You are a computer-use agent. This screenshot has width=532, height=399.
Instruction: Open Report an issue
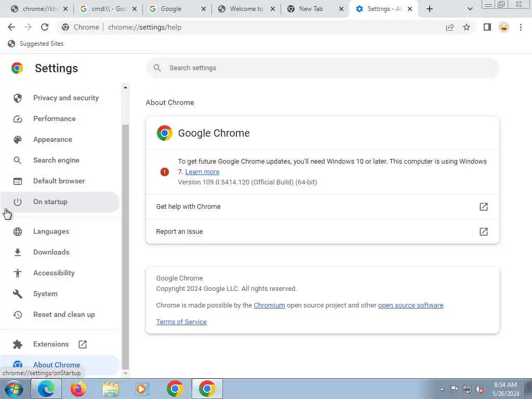(x=322, y=232)
